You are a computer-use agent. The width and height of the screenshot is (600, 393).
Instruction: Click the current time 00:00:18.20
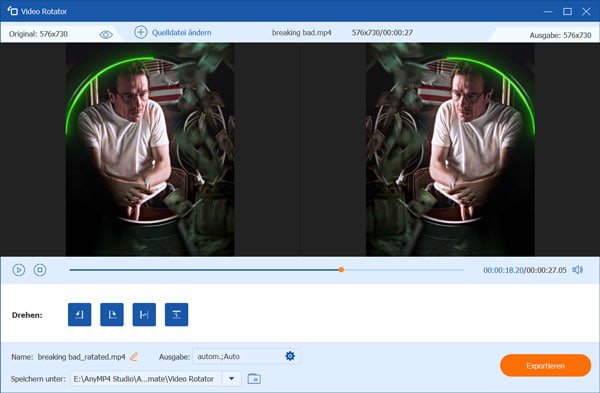coord(503,270)
